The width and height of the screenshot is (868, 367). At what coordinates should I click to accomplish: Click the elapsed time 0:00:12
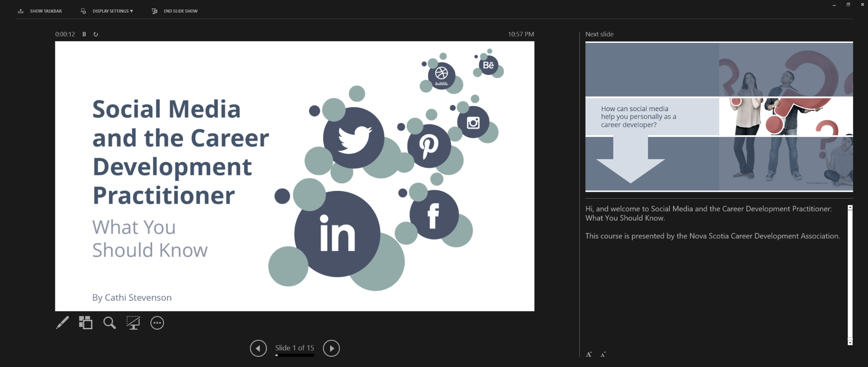click(65, 34)
